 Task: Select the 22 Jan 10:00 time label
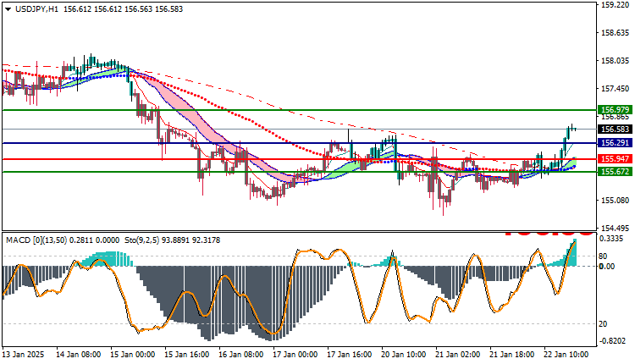click(566, 355)
